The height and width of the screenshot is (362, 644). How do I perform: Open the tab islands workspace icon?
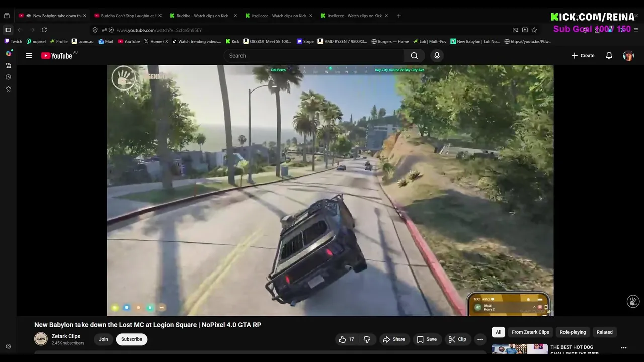click(x=7, y=16)
